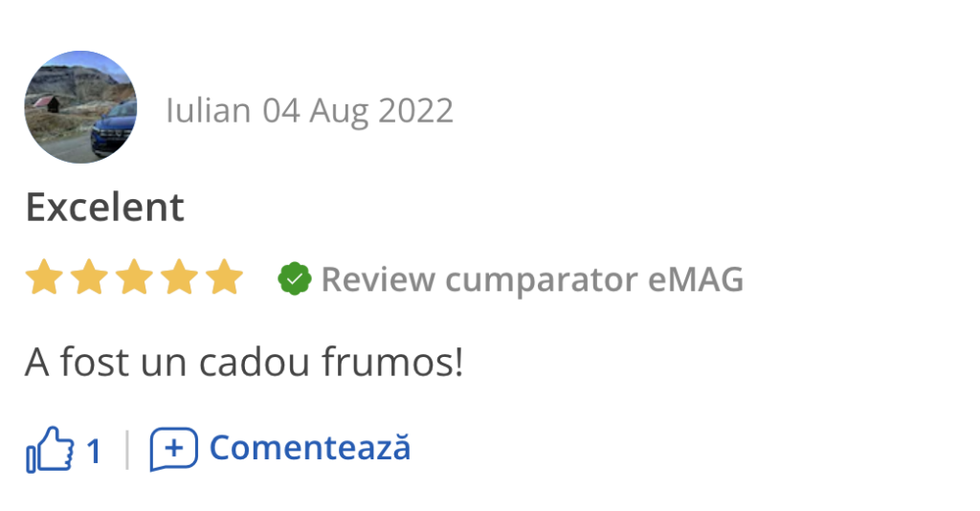Click the reviewer name Iulian
The image size is (980, 511).
[x=208, y=111]
